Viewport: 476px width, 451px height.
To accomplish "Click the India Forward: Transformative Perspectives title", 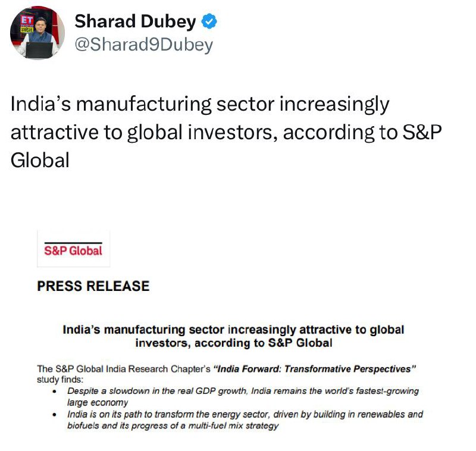I will click(314, 369).
